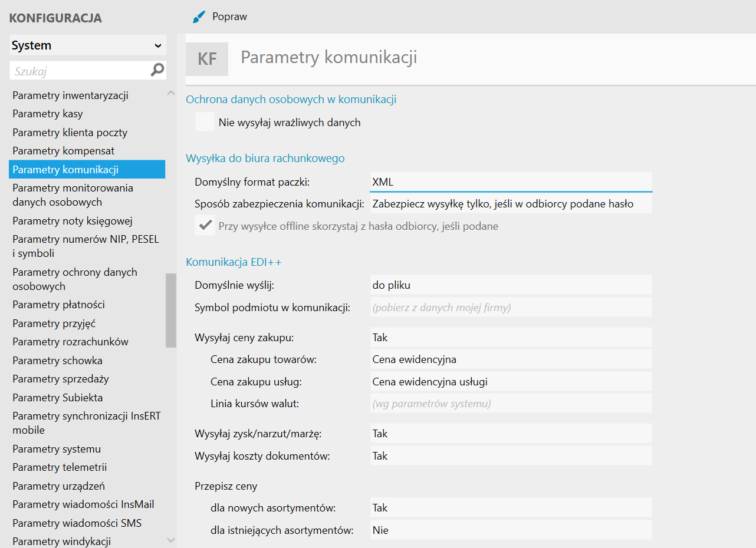The width and height of the screenshot is (756, 548).
Task: Toggle offline password usage checkbox
Action: click(x=205, y=226)
